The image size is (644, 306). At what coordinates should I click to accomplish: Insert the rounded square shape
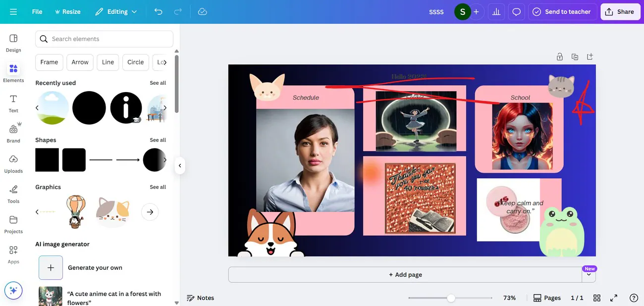74,160
